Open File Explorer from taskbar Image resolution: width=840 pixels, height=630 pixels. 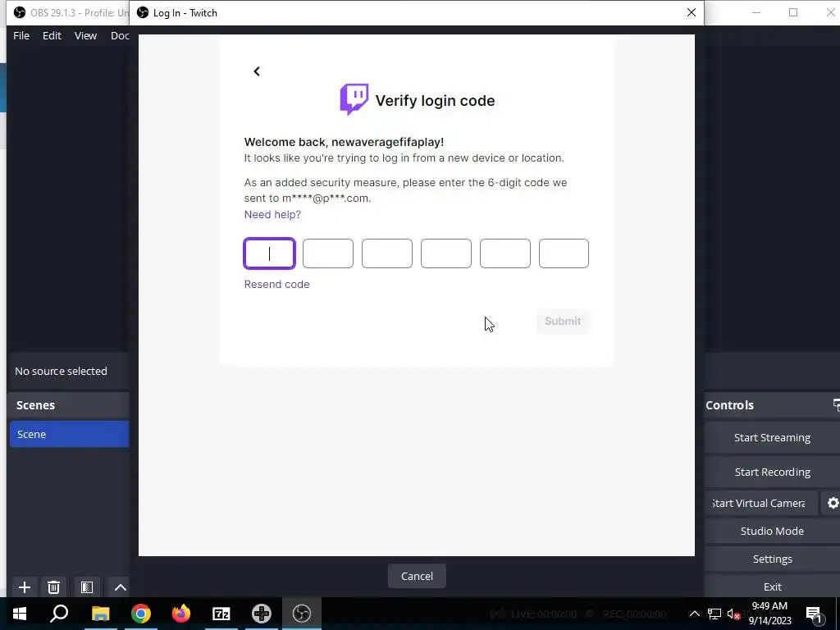tap(100, 614)
